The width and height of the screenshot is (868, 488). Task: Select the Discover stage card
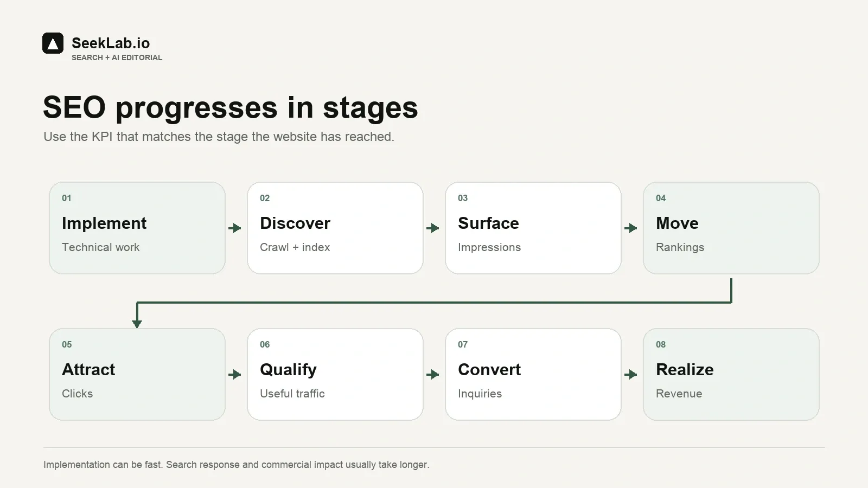tap(335, 228)
